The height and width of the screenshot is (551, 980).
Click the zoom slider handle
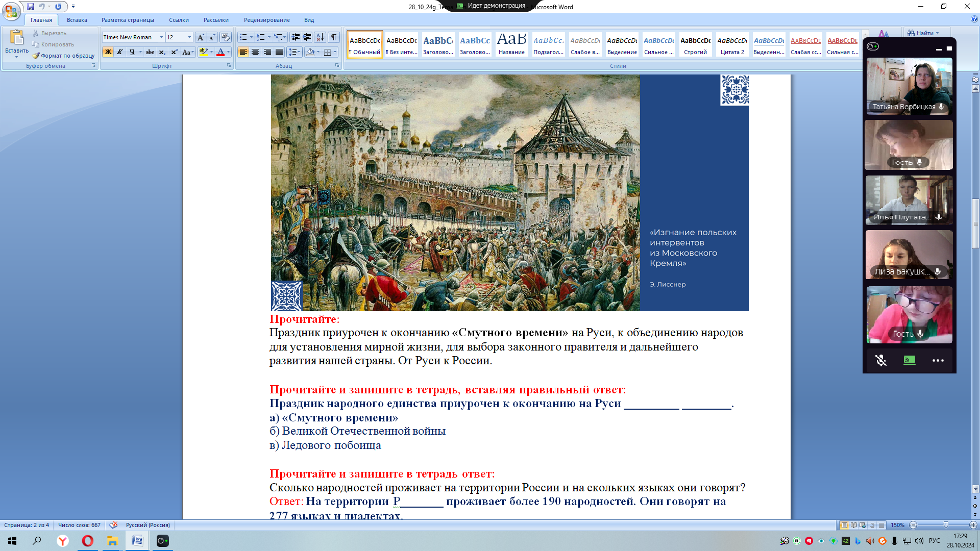(946, 525)
